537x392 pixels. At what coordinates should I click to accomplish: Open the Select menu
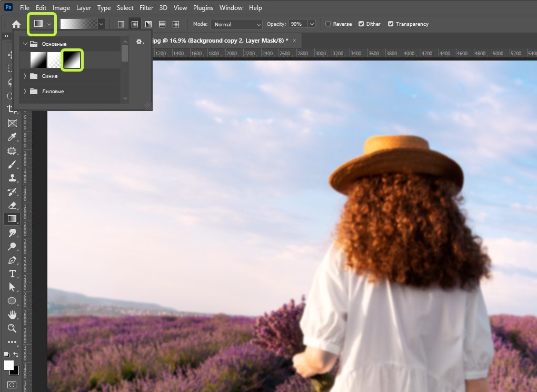coord(125,7)
